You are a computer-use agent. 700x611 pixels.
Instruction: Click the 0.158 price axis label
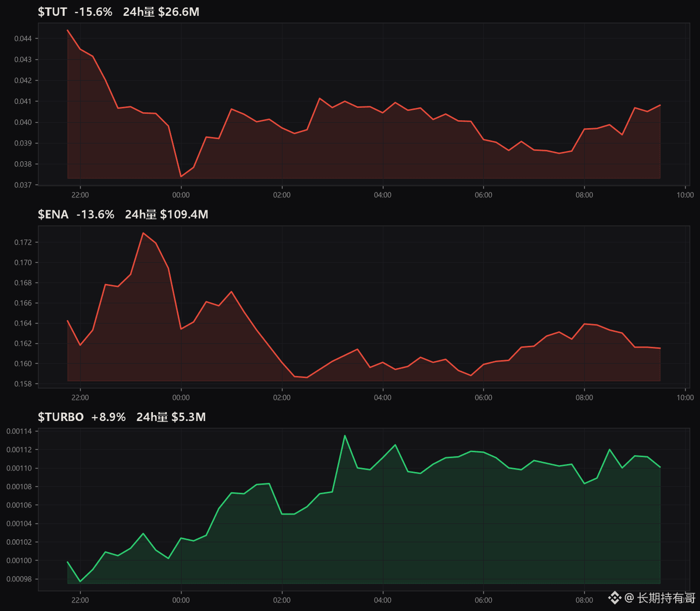(x=23, y=384)
